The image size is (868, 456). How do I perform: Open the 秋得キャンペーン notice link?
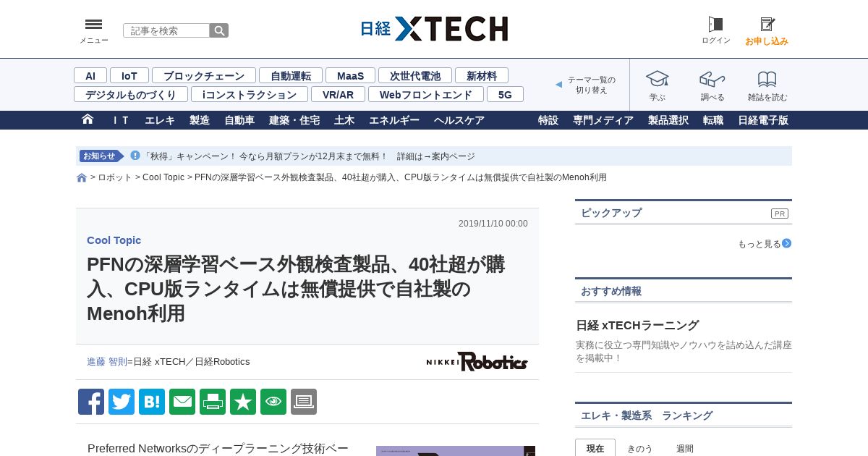[309, 156]
